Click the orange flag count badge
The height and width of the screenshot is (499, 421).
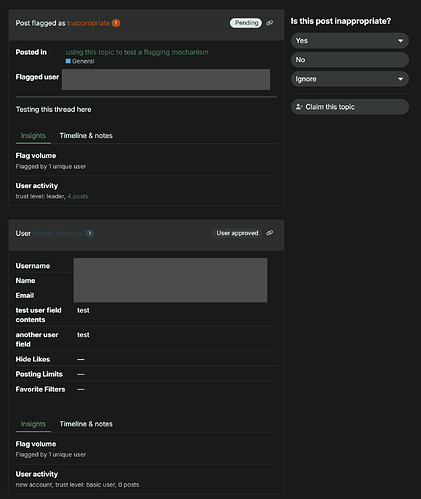pyautogui.click(x=116, y=23)
